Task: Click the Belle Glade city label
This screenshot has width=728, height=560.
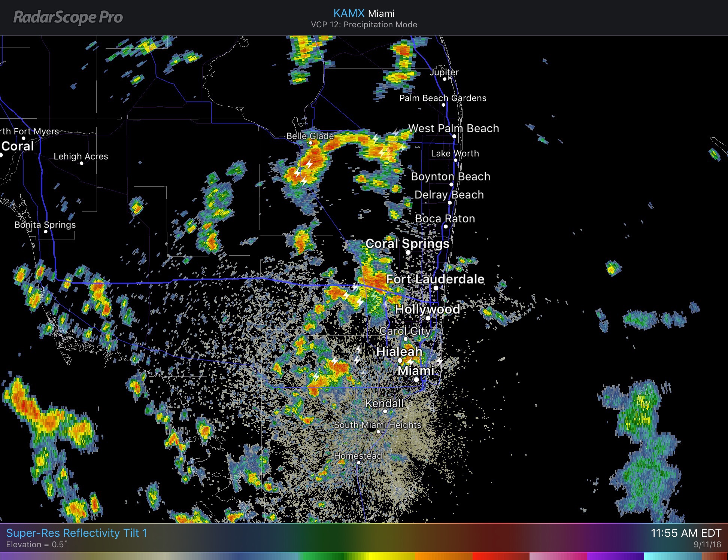Action: [x=310, y=136]
